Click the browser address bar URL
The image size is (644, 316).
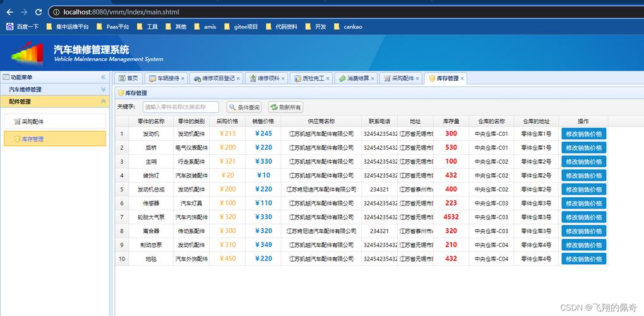coord(121,13)
